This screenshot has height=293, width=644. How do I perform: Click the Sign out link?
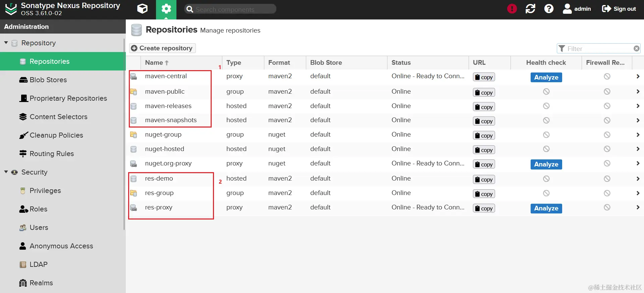click(619, 9)
